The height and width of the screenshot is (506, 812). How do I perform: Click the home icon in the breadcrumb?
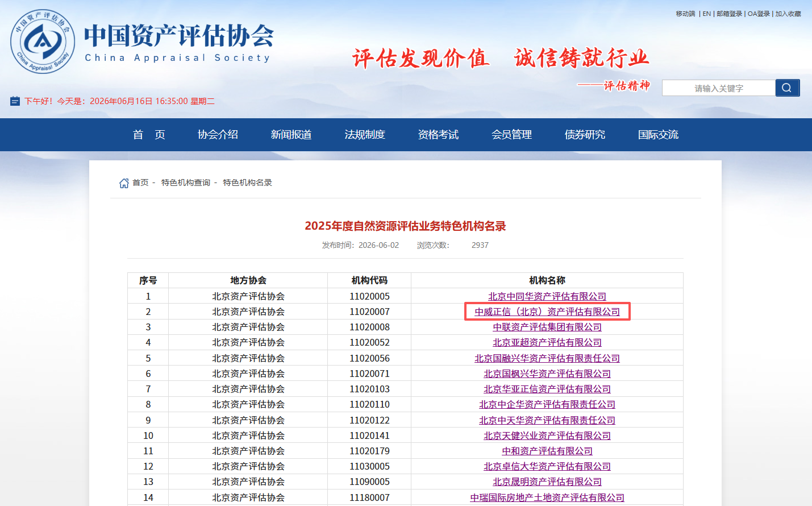point(124,183)
